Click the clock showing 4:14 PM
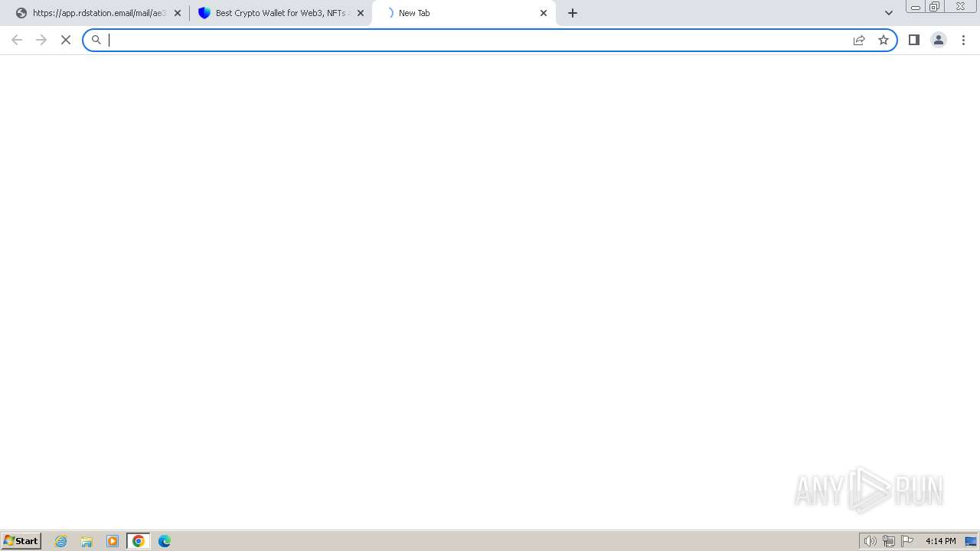The image size is (980, 551). [x=940, y=541]
